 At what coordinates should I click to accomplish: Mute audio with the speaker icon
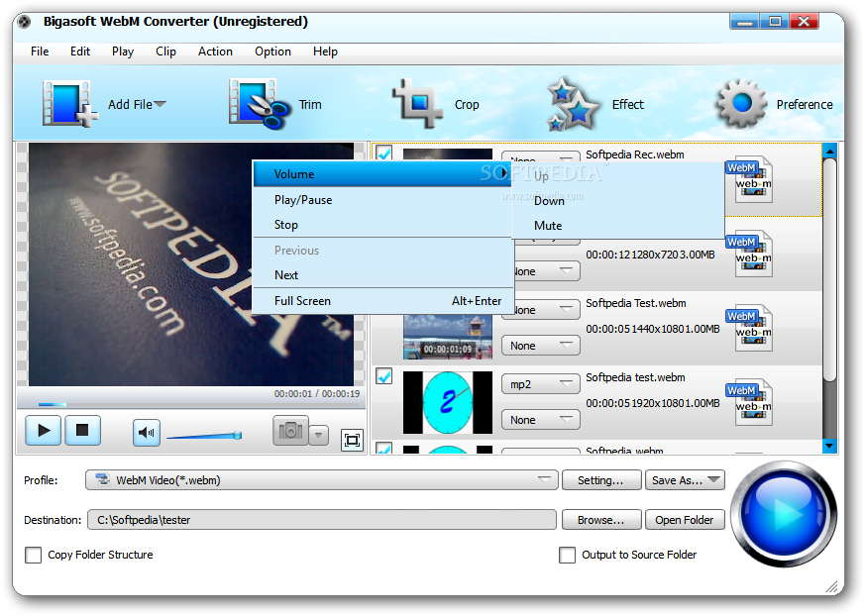[147, 433]
